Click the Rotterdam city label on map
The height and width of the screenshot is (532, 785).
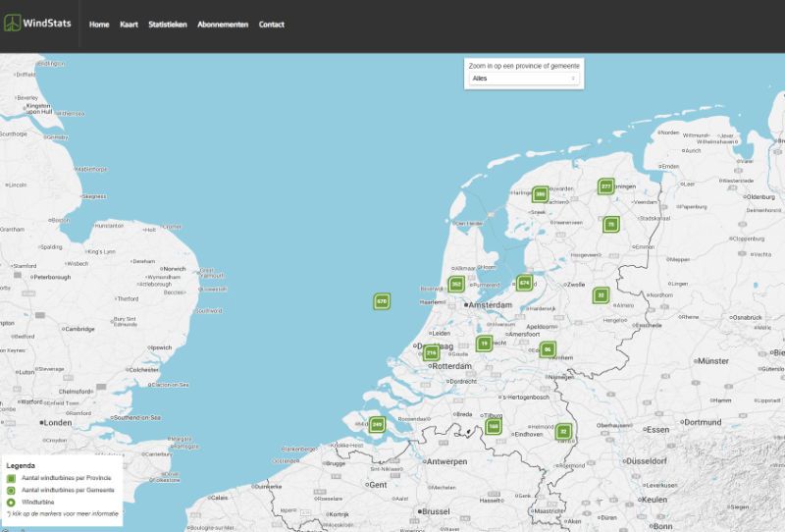(x=451, y=366)
